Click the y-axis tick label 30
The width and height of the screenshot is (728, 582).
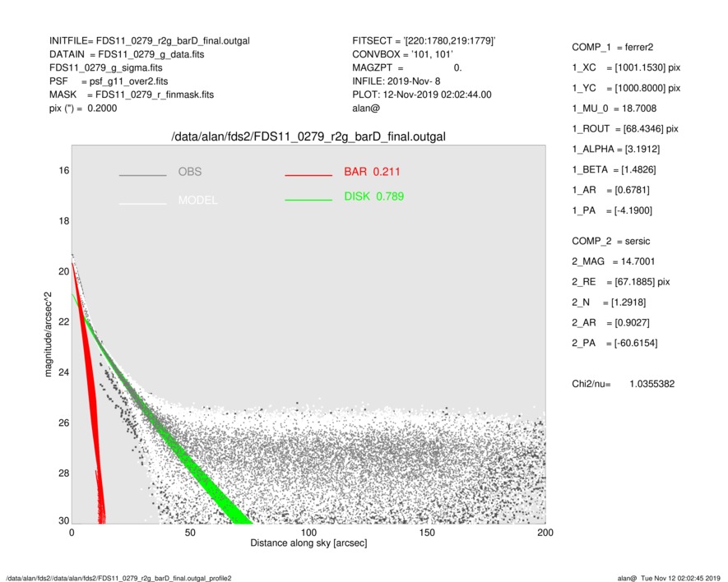[64, 521]
